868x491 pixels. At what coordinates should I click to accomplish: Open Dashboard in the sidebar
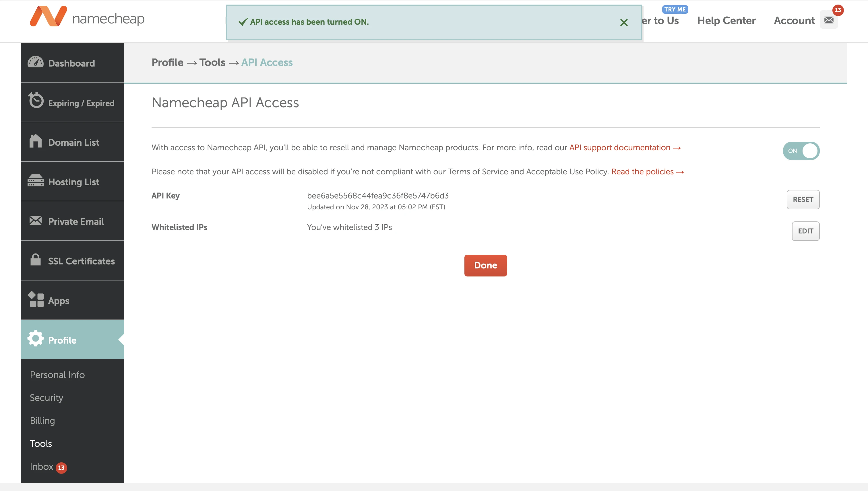pyautogui.click(x=72, y=63)
